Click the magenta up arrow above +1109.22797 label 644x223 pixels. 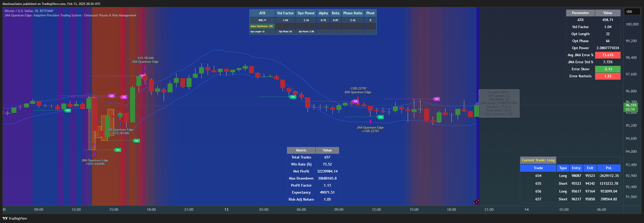370,122
